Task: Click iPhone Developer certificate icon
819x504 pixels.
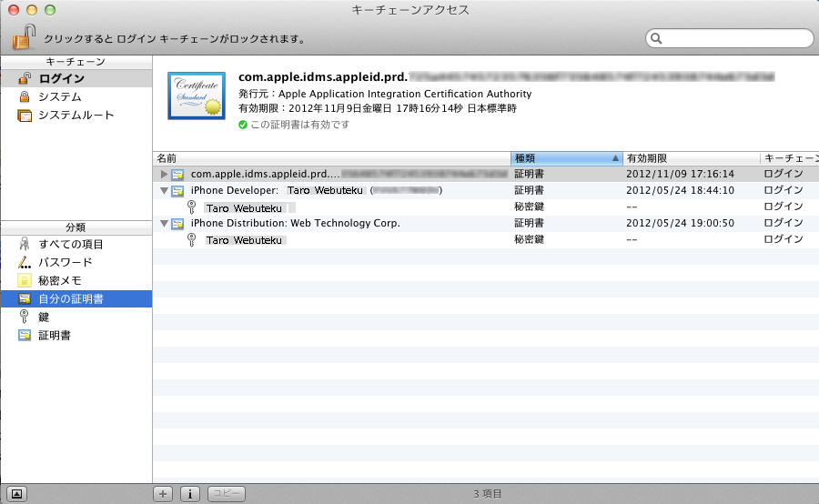Action: pyautogui.click(x=177, y=191)
